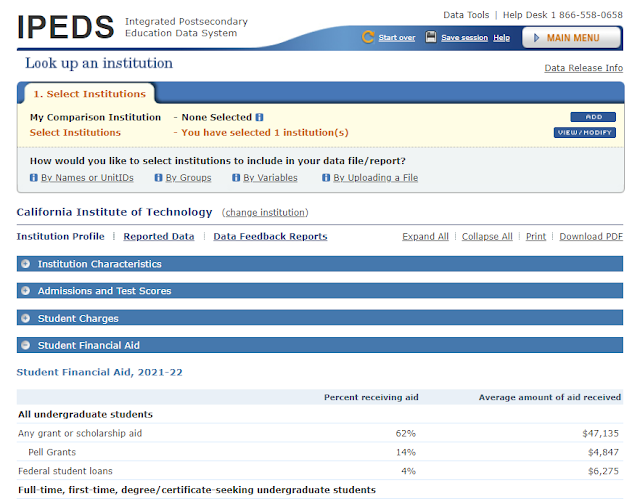Click the IPEDS logo

[63, 27]
